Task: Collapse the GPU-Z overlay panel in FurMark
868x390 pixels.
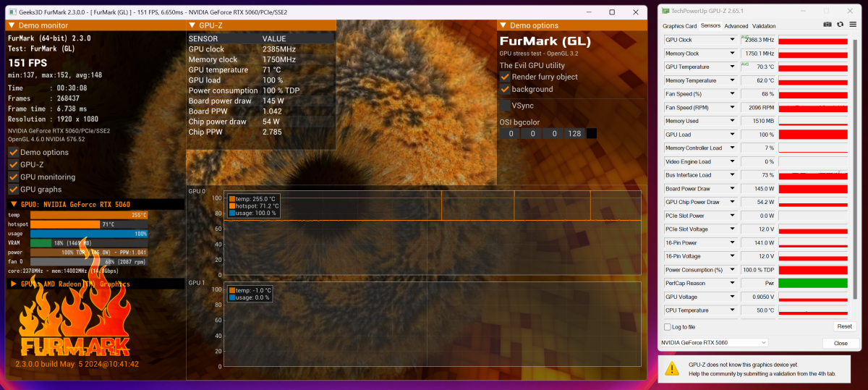Action: tap(192, 25)
